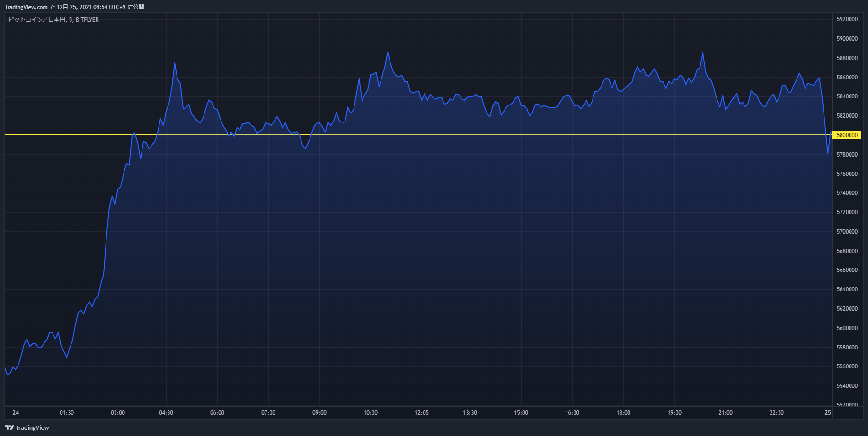Screen dimensions: 868x436
Task: Click the 03:00 time axis label
Action: point(118,413)
